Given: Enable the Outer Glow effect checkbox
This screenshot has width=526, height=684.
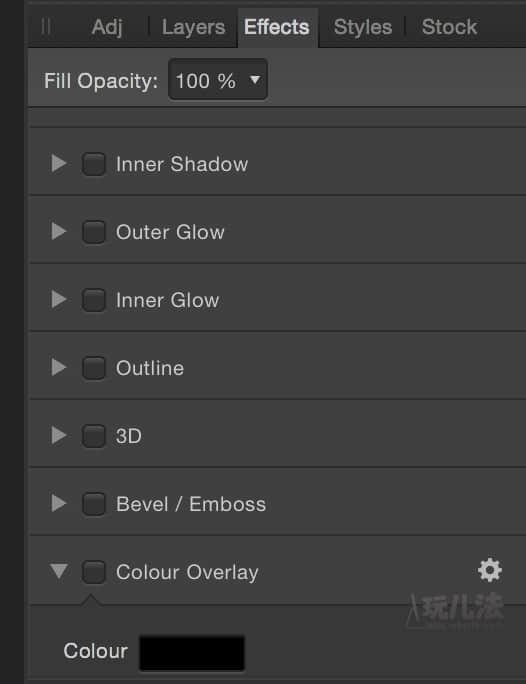Looking at the screenshot, I should [x=93, y=232].
